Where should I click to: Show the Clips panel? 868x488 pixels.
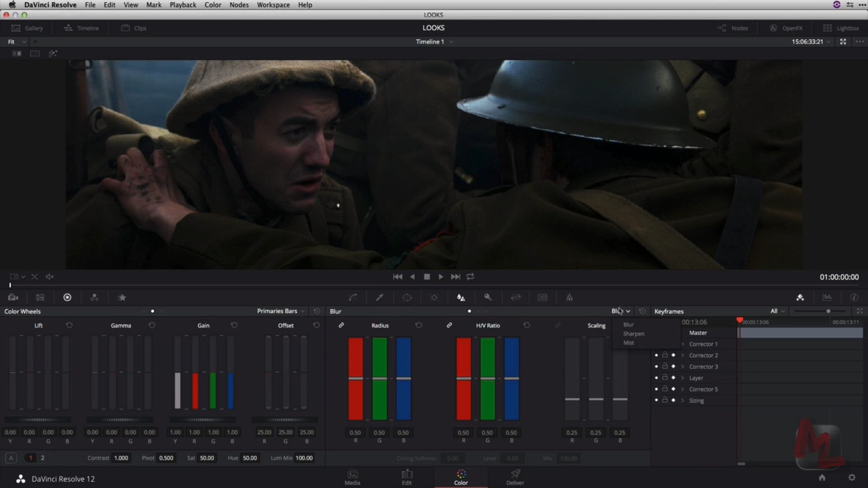click(134, 28)
